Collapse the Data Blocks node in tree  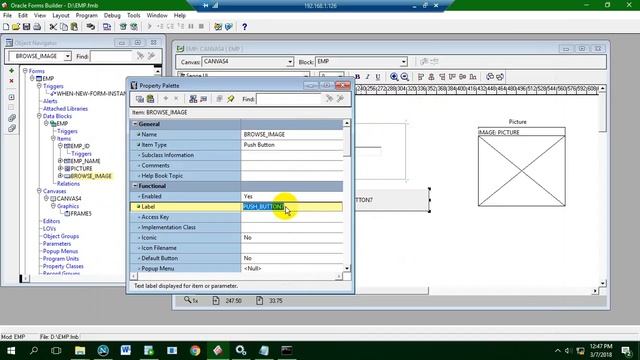[x=39, y=116]
